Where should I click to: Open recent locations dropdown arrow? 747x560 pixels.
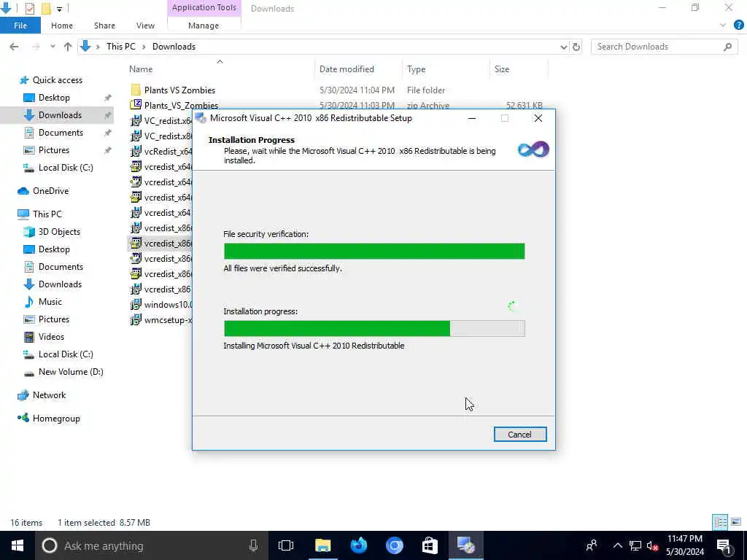coord(53,47)
